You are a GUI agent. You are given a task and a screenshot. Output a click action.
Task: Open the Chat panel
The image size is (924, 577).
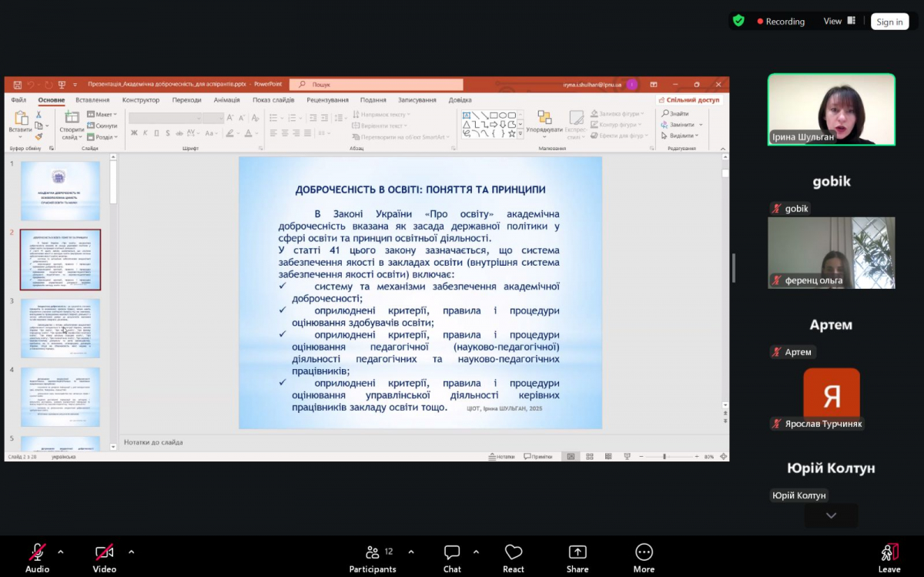click(x=452, y=558)
